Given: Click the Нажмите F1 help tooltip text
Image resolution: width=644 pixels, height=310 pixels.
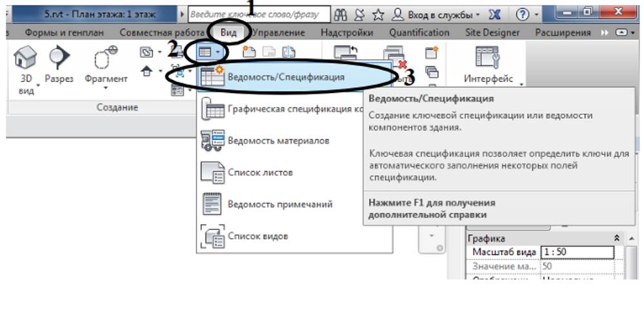Looking at the screenshot, I should (x=432, y=209).
